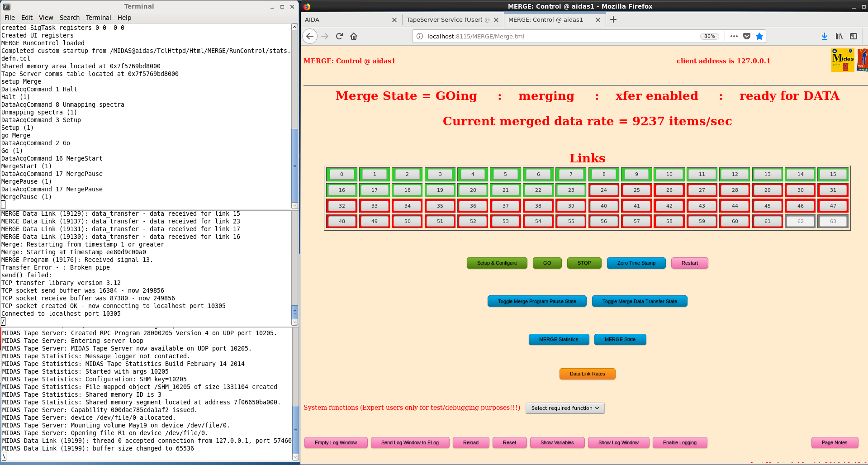Click the Reset button
This screenshot has width=868, height=465.
(509, 442)
